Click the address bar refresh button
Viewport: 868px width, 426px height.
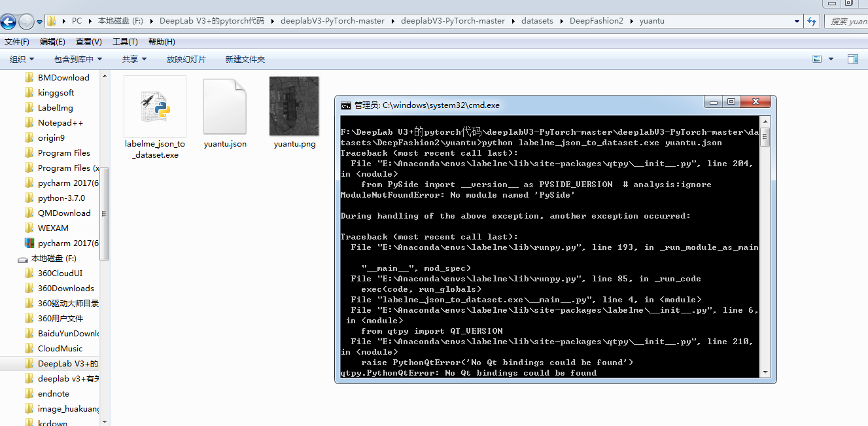pos(812,21)
